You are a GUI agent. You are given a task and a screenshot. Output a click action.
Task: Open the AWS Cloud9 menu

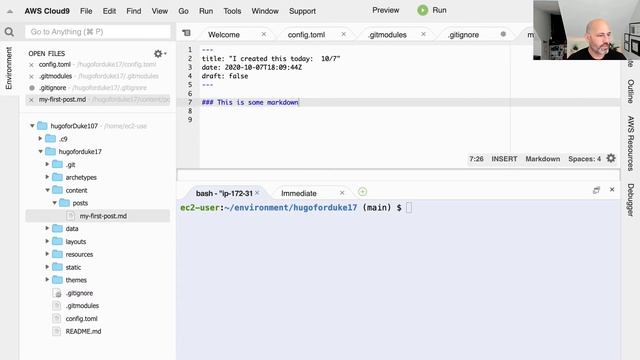click(x=47, y=11)
